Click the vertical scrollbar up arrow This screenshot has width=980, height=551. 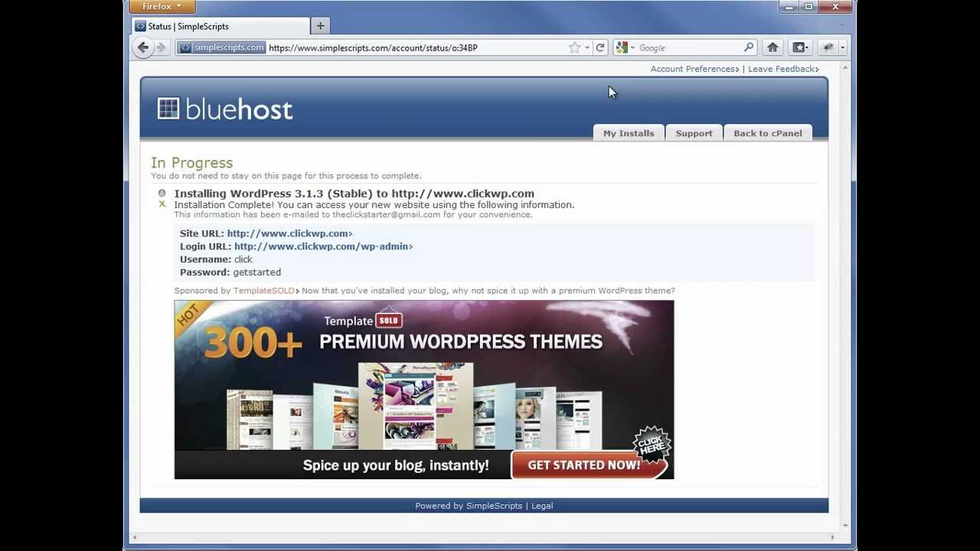(x=845, y=69)
